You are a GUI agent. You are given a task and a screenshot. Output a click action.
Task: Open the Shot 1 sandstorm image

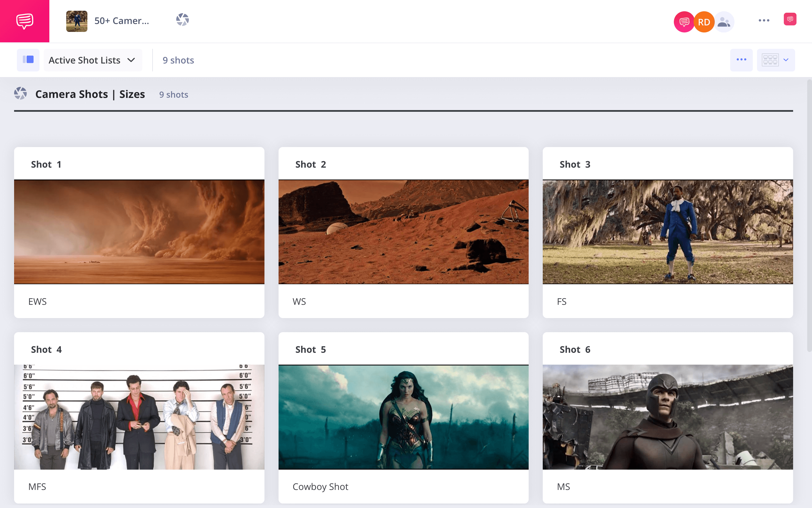[x=139, y=232]
